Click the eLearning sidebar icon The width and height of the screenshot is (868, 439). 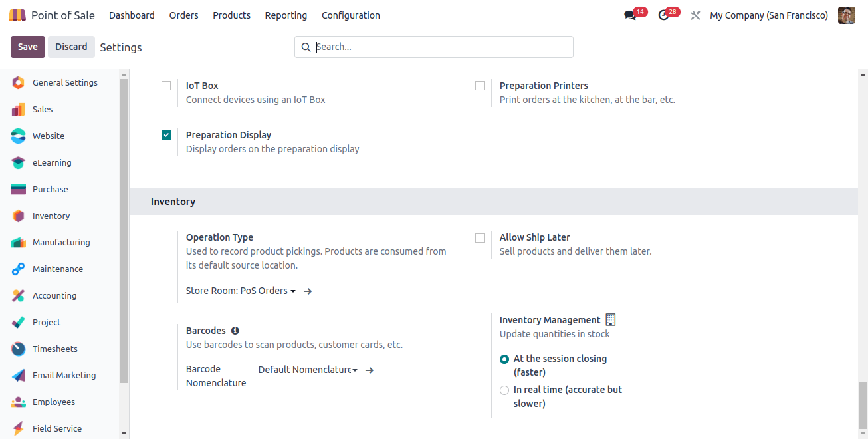click(19, 163)
